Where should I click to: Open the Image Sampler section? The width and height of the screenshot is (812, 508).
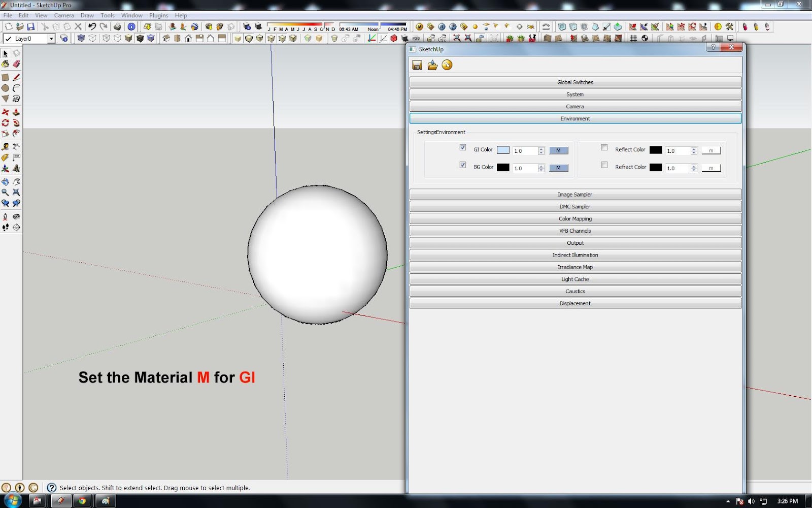[x=575, y=194]
